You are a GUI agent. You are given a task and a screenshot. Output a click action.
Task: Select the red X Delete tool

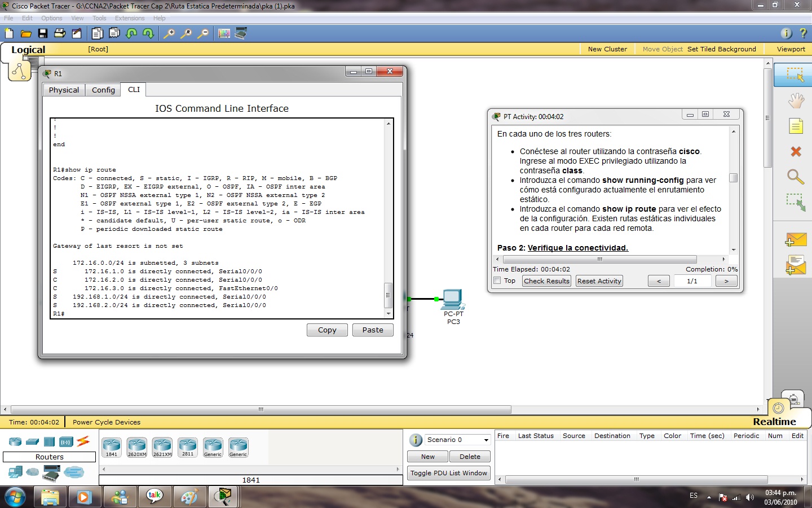pyautogui.click(x=796, y=151)
